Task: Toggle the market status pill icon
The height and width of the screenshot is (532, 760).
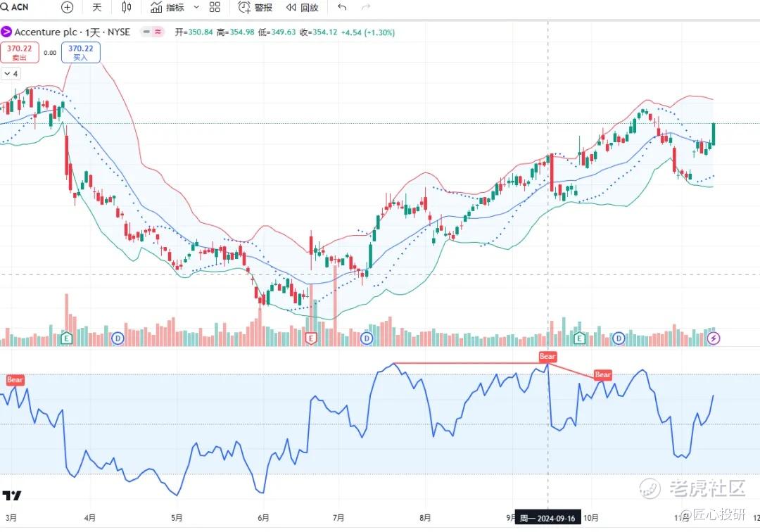Action: coord(152,32)
